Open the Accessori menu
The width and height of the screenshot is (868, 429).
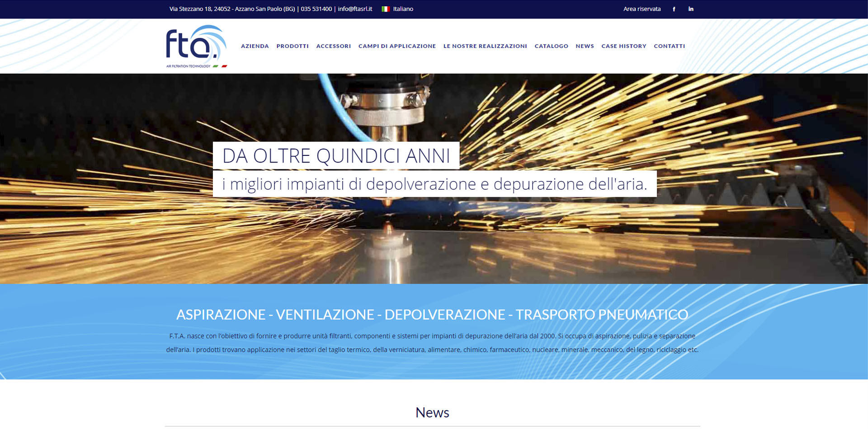(x=334, y=46)
